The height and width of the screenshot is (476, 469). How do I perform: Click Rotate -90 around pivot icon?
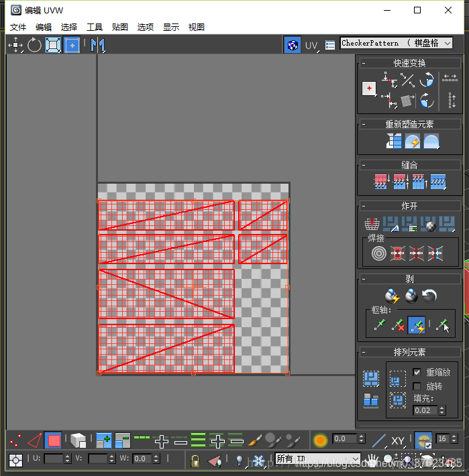(x=427, y=100)
